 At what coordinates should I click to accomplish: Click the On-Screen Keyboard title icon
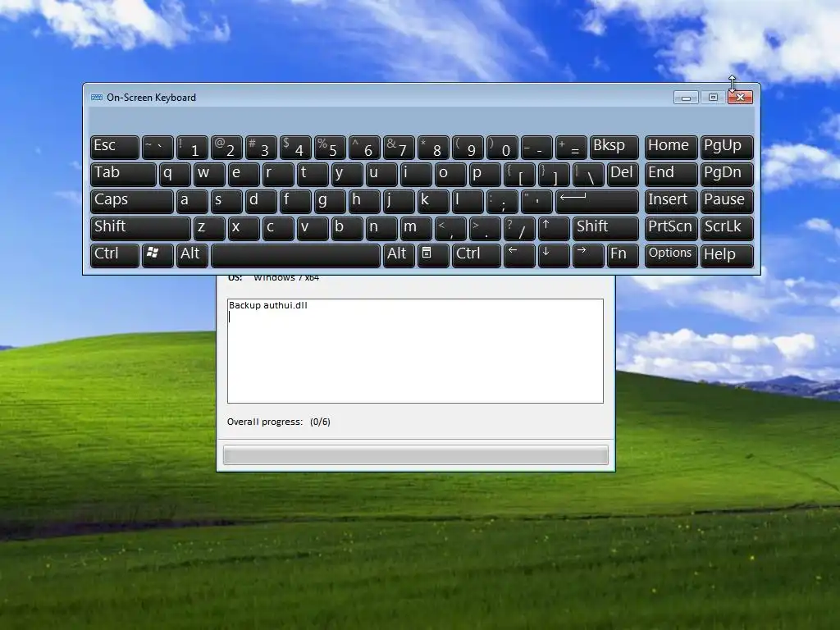click(x=97, y=98)
